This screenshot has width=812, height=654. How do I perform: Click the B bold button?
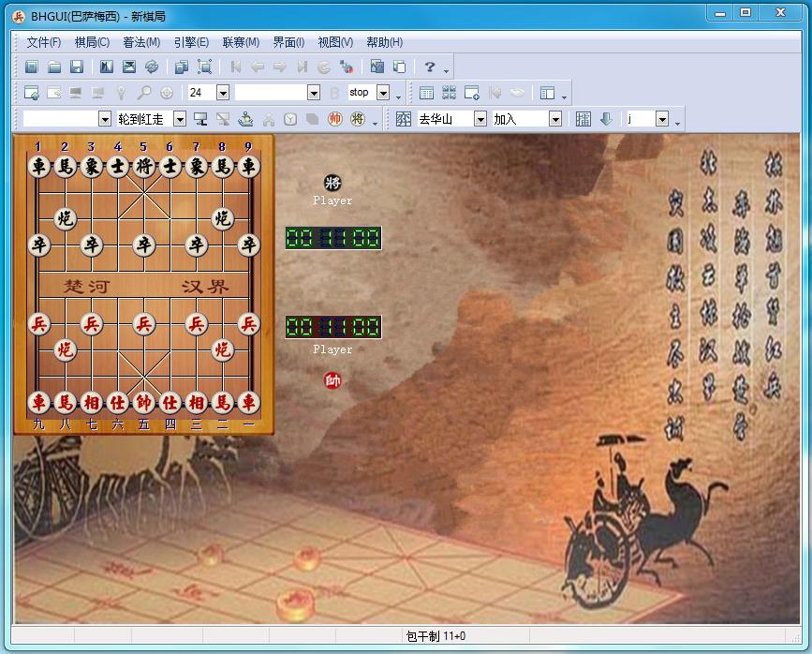334,91
